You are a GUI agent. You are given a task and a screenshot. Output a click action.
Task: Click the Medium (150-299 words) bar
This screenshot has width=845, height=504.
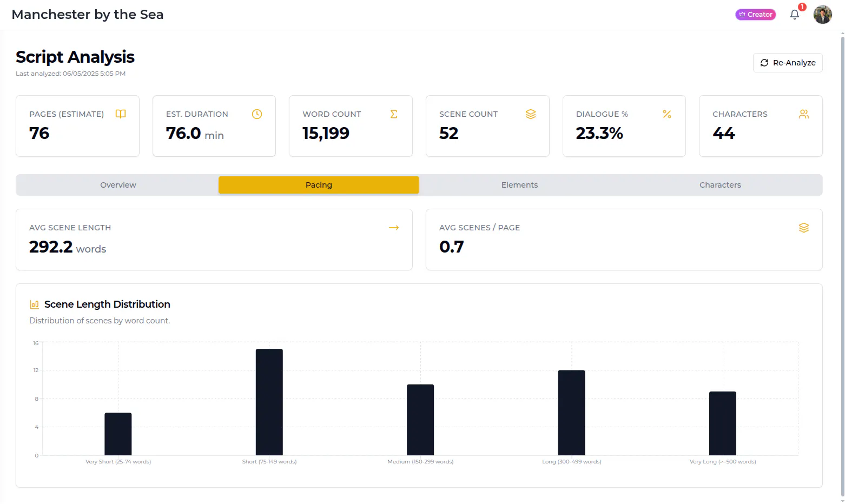tap(420, 420)
